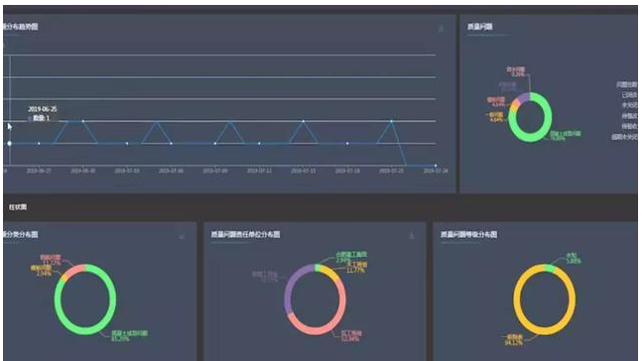Select the baseline data point at 2019-07-18

click(347, 144)
